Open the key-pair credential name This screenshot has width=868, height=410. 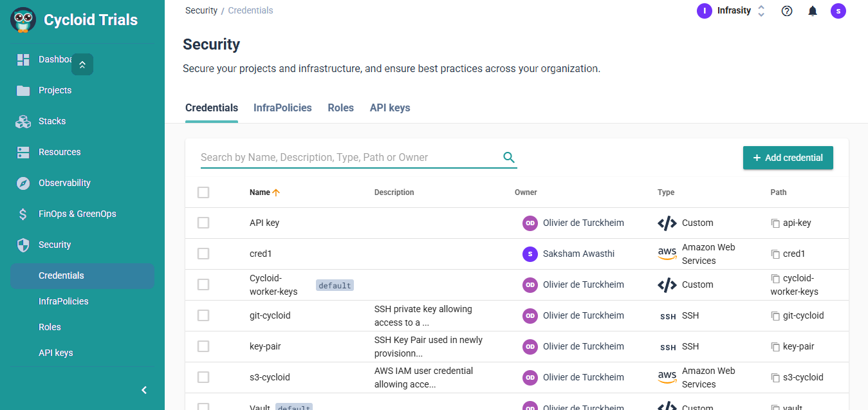(265, 347)
